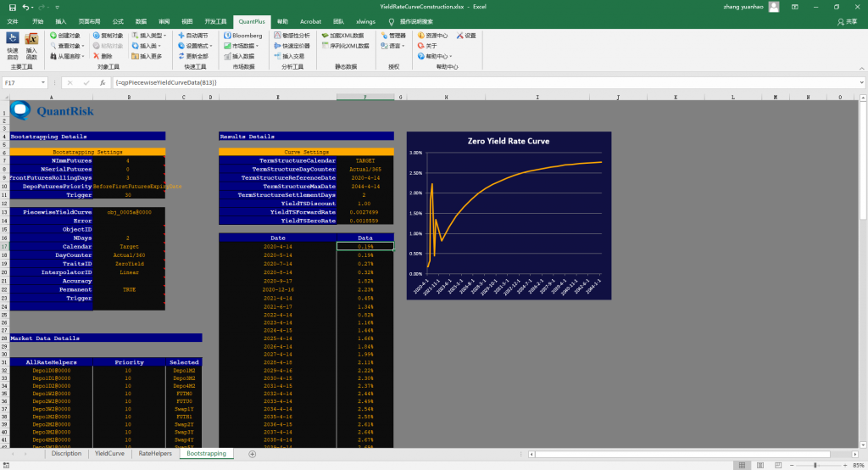Screen dimensions: 868x470
Task: Click the fx insert function button
Action: click(x=103, y=82)
